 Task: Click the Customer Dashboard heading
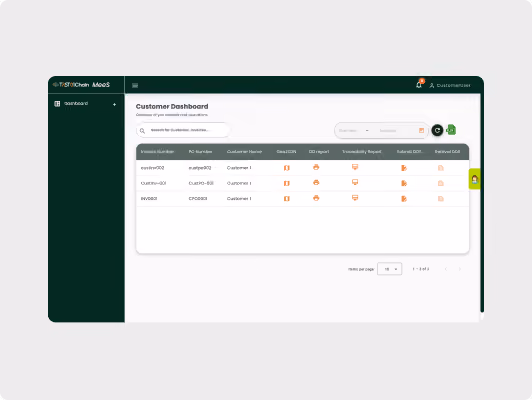(172, 107)
